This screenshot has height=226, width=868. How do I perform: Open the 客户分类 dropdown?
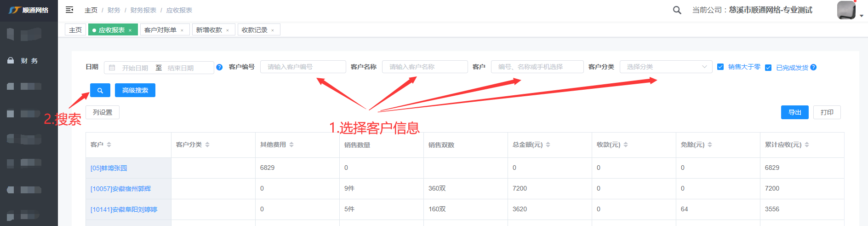click(x=666, y=67)
